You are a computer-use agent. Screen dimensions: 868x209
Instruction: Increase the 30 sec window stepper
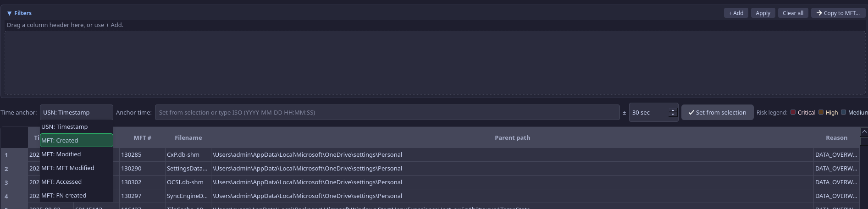[x=673, y=110]
